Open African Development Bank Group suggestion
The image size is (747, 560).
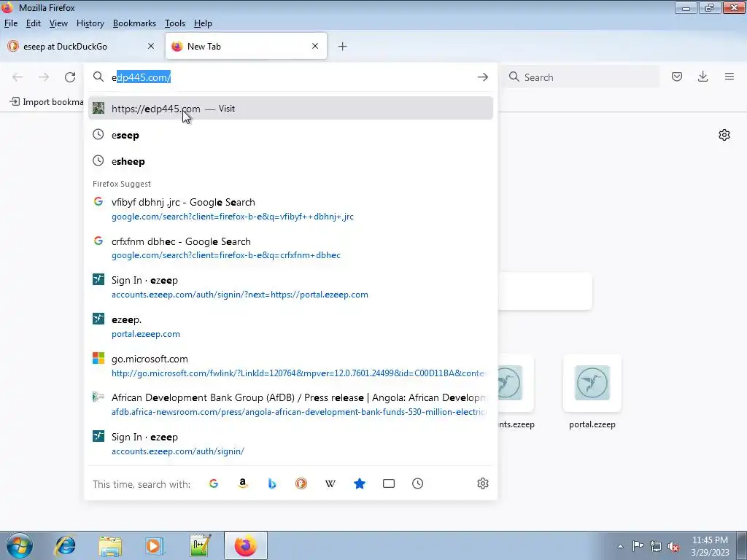click(x=290, y=404)
